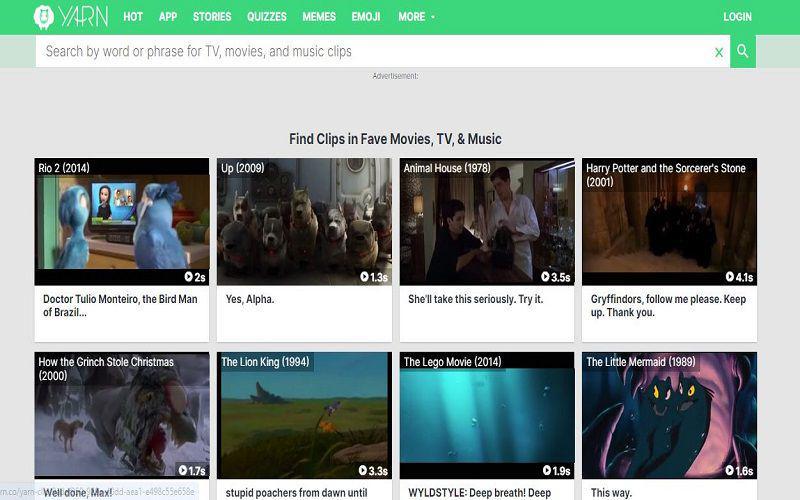Click 'Harry Potter and the Sorcerer's Stone' title

[666, 175]
